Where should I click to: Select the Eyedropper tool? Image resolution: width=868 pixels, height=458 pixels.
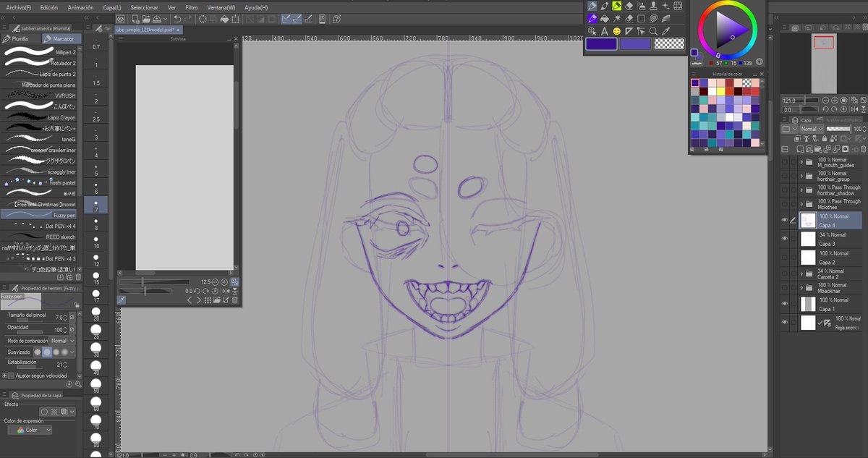(x=665, y=31)
